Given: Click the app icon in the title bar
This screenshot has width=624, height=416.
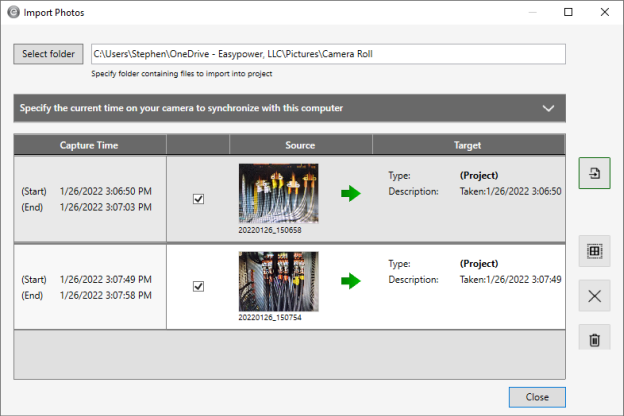Looking at the screenshot, I should pyautogui.click(x=12, y=12).
